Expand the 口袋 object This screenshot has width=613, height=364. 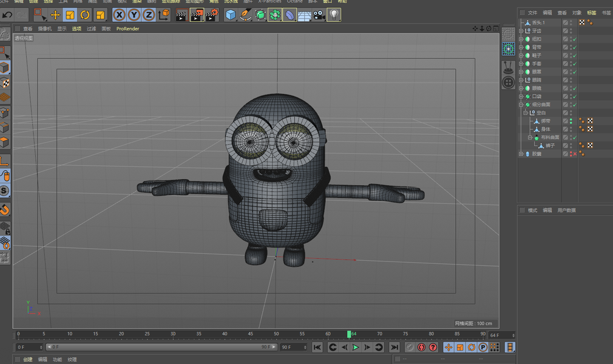[521, 96]
